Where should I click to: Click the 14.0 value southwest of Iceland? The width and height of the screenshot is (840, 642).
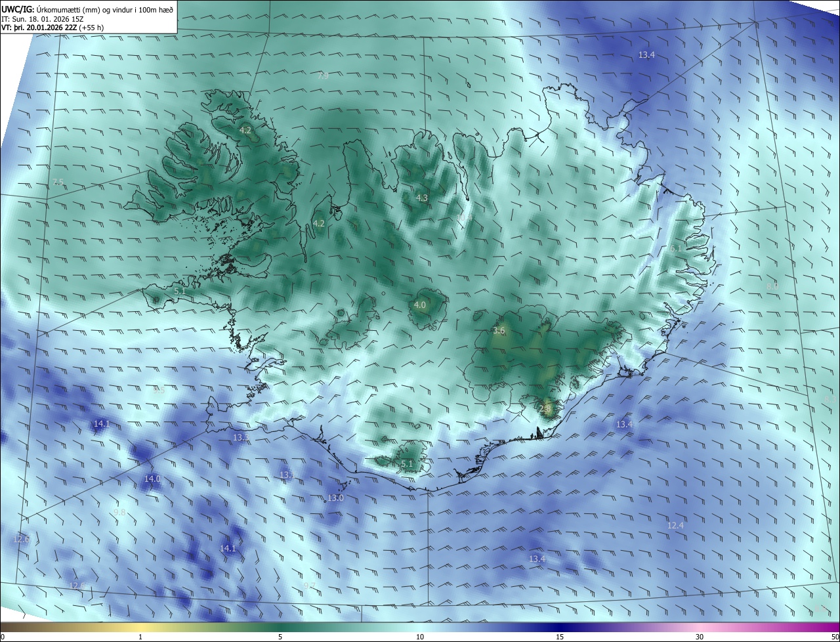[x=152, y=479]
